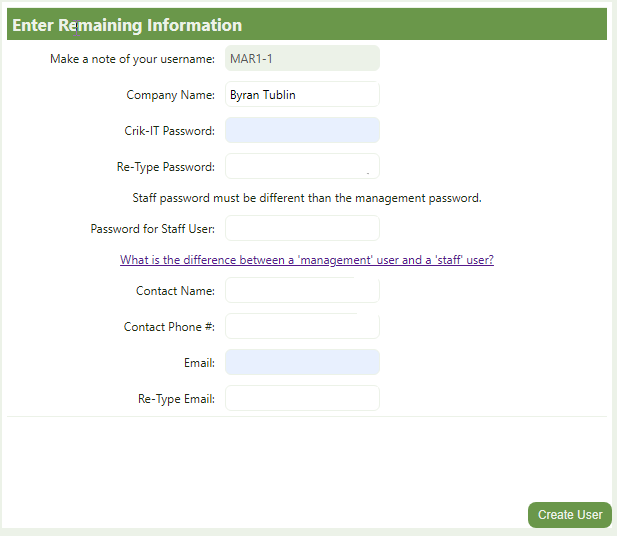The height and width of the screenshot is (536, 617).
Task: Click the 'Contact Phone #:' label
Action: click(169, 327)
